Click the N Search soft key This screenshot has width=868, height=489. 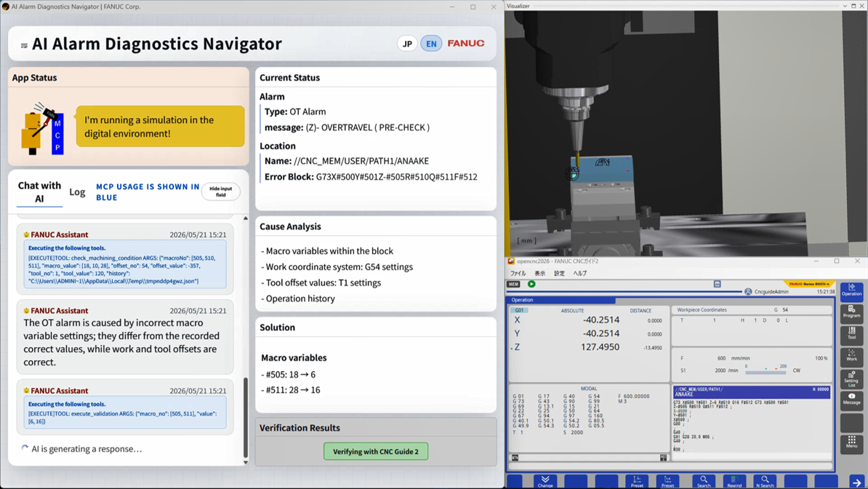coord(765,481)
